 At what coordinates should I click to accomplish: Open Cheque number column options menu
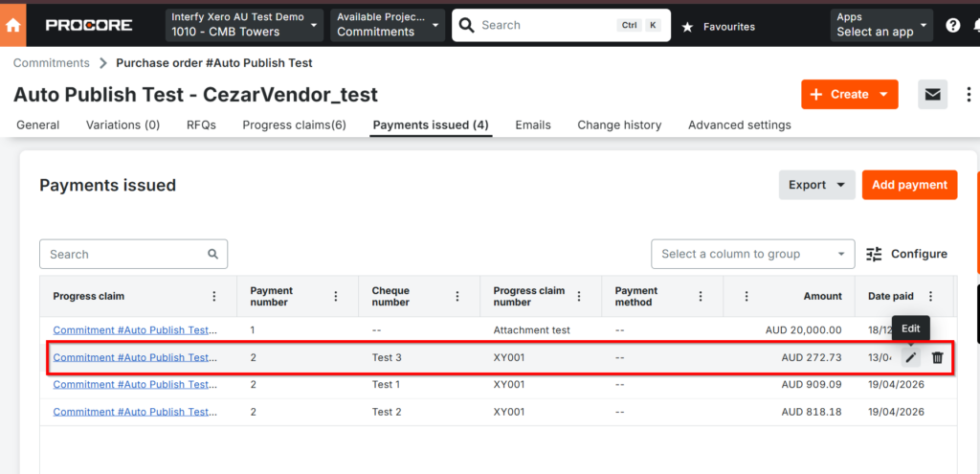[x=457, y=297]
